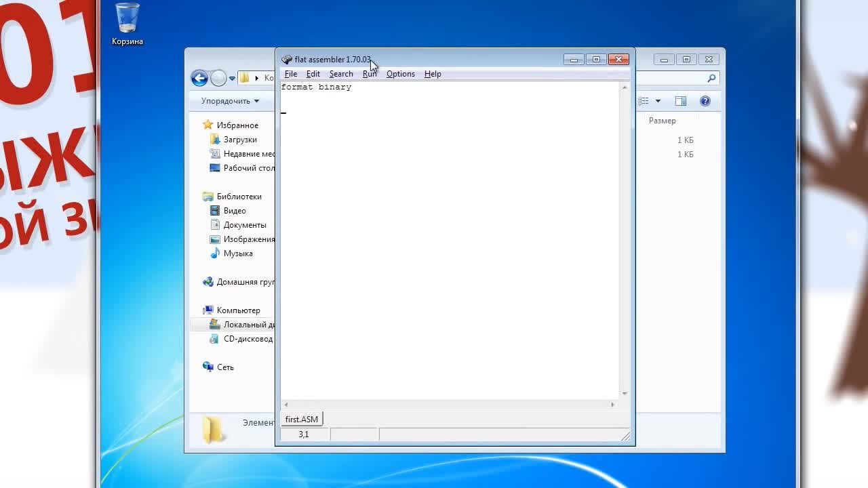The height and width of the screenshot is (488, 868).
Task: Go forward in the Explorer window
Action: [x=218, y=78]
